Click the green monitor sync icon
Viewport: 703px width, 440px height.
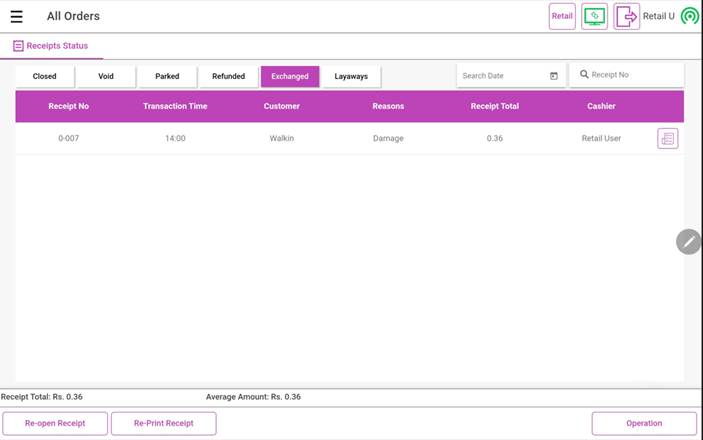[x=594, y=16]
